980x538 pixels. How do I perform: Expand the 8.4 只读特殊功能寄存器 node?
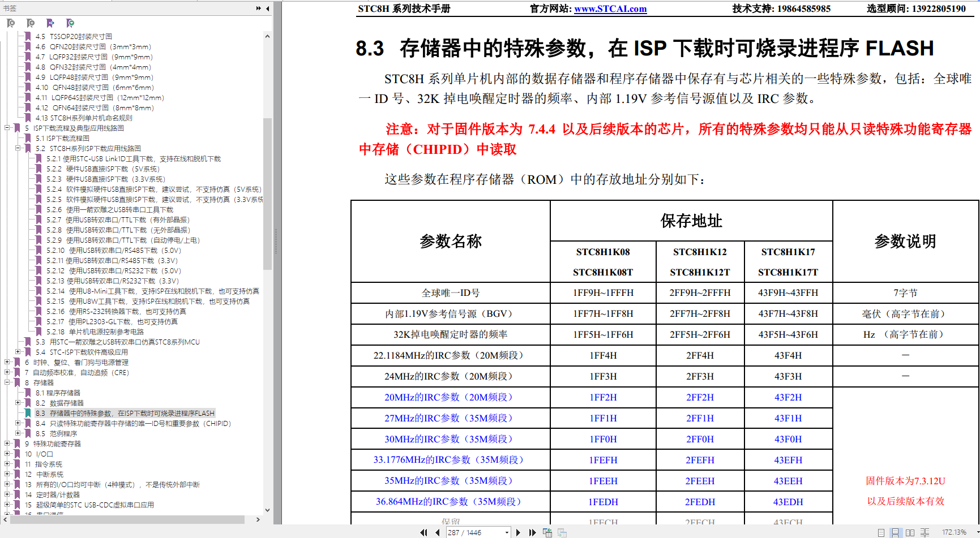tap(18, 423)
